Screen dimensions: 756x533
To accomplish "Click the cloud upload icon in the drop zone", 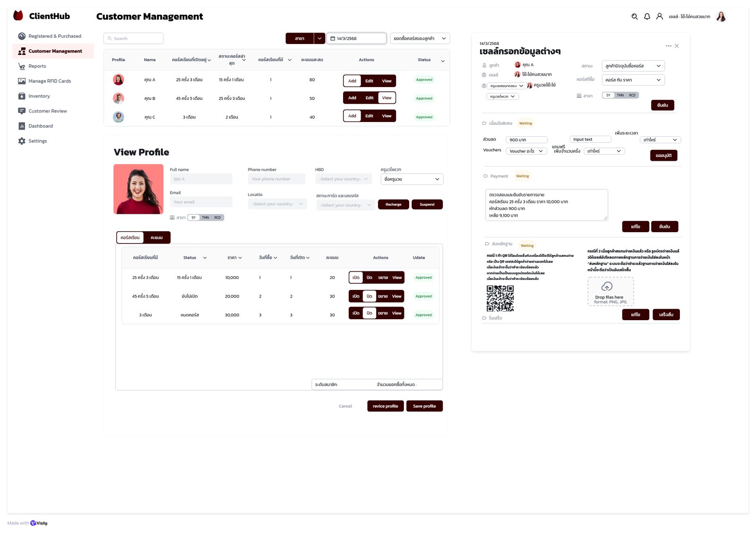I will tap(607, 287).
